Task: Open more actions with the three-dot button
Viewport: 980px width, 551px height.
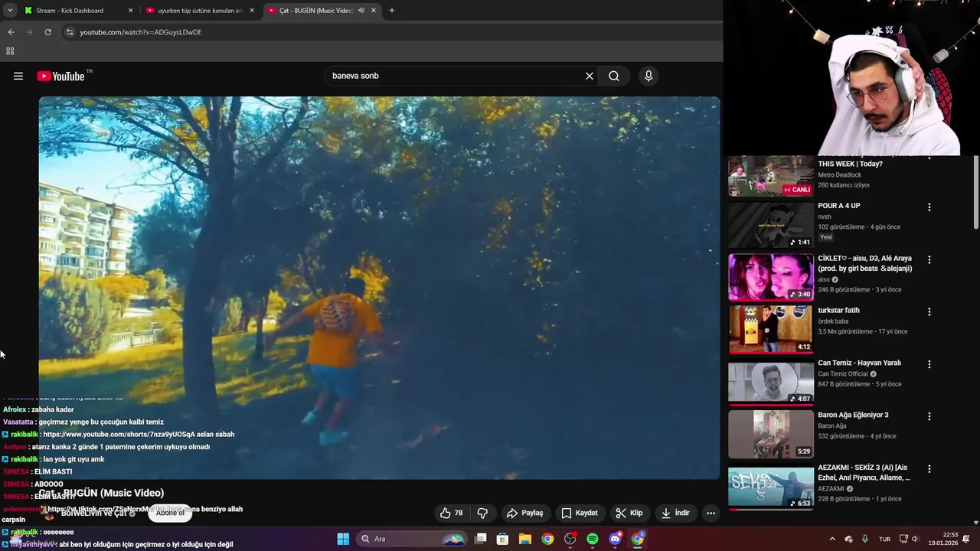Action: coord(710,513)
